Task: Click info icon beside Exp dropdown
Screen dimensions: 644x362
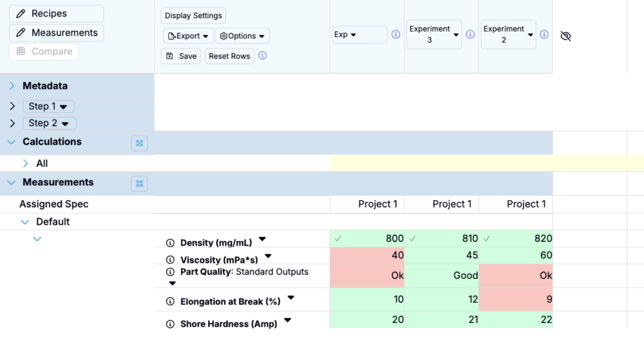Action: click(396, 35)
